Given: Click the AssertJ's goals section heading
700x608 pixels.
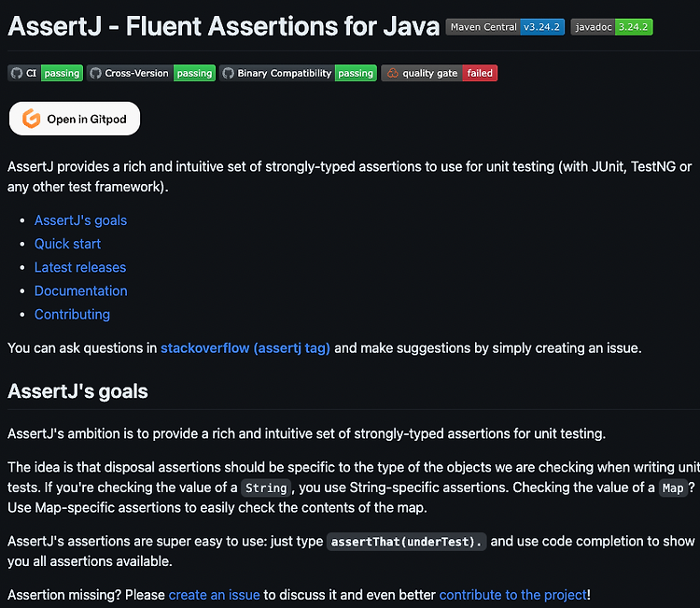Looking at the screenshot, I should (77, 391).
